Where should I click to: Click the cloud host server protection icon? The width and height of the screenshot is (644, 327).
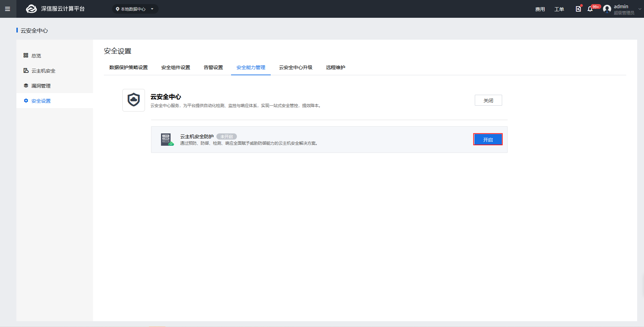[167, 140]
